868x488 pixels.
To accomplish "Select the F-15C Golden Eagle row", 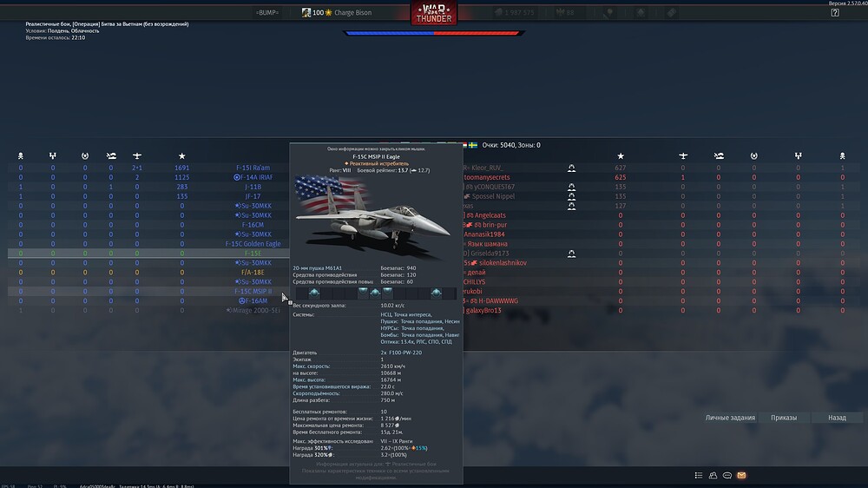I will pyautogui.click(x=148, y=244).
